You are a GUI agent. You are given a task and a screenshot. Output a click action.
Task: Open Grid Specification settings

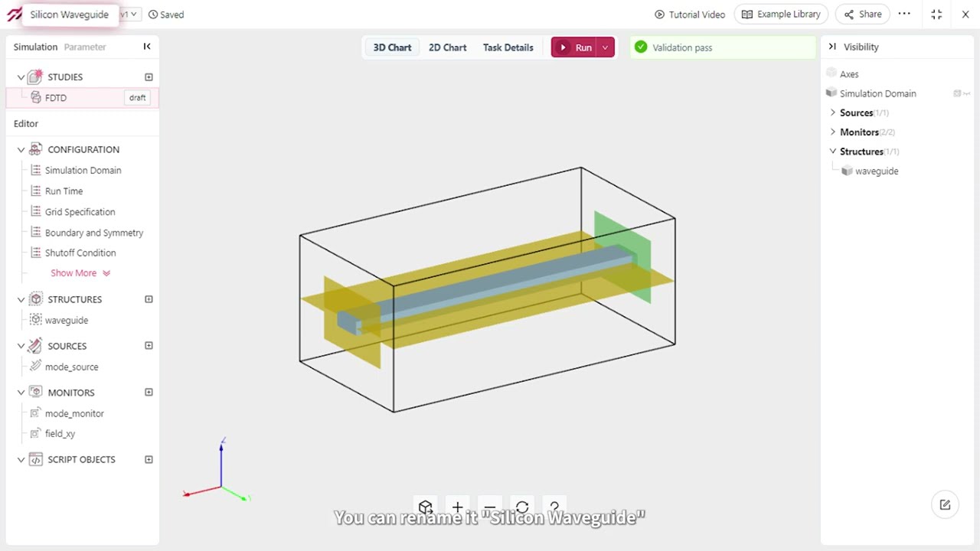(x=80, y=212)
